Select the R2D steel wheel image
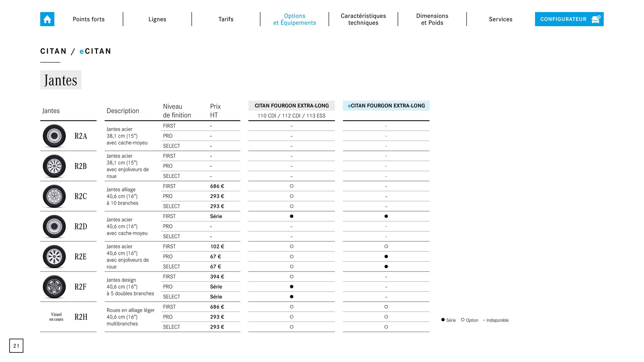644x362 pixels. coord(54,226)
